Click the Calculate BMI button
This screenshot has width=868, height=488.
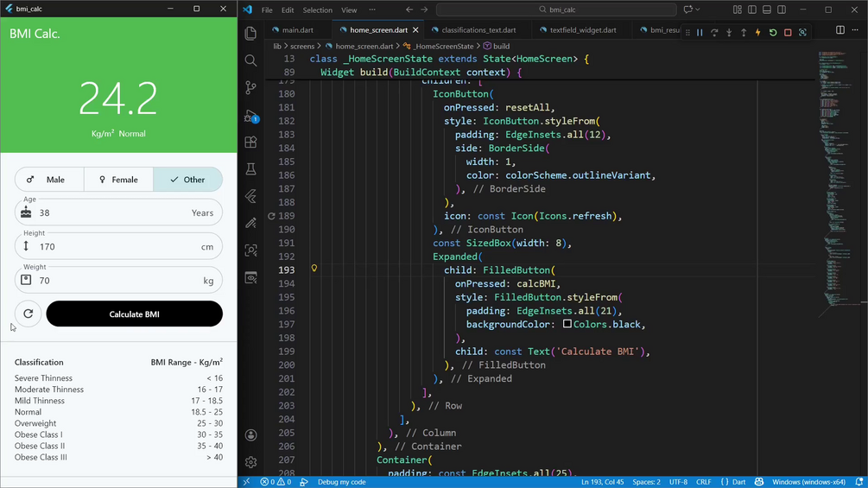pos(135,314)
